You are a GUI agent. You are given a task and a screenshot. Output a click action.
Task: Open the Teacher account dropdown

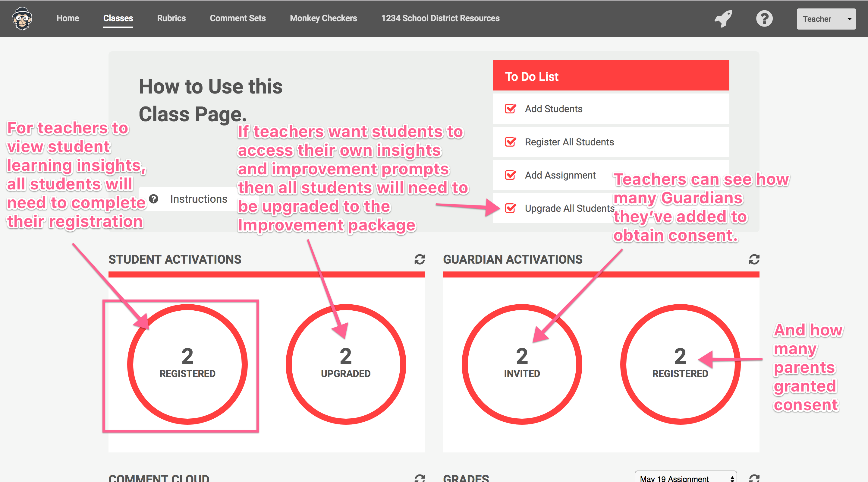point(826,19)
